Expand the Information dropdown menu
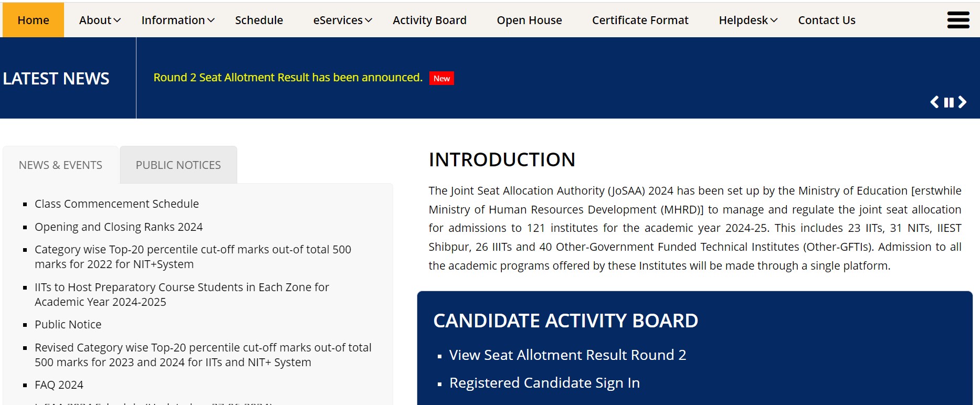This screenshot has width=980, height=405. click(x=178, y=20)
